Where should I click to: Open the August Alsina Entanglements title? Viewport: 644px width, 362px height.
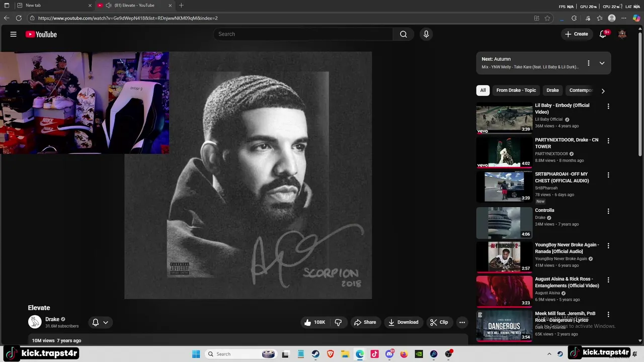point(567,282)
